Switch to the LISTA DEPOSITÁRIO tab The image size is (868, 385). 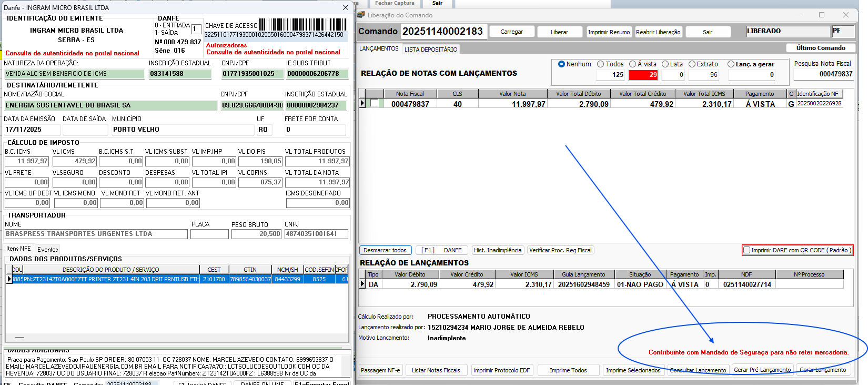tap(431, 50)
